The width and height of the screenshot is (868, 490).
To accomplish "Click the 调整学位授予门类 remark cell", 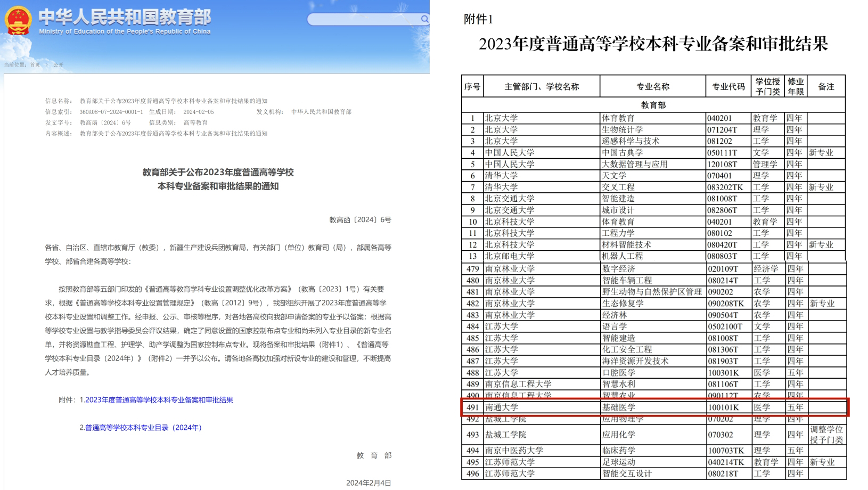I will [x=826, y=435].
